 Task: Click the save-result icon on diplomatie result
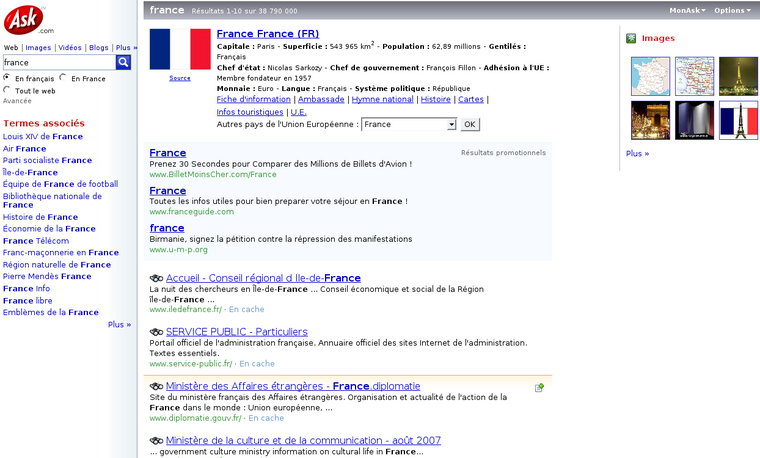click(539, 387)
